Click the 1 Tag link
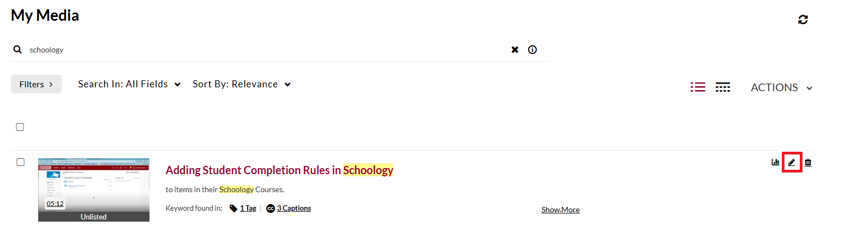The image size is (868, 226). pyautogui.click(x=248, y=209)
